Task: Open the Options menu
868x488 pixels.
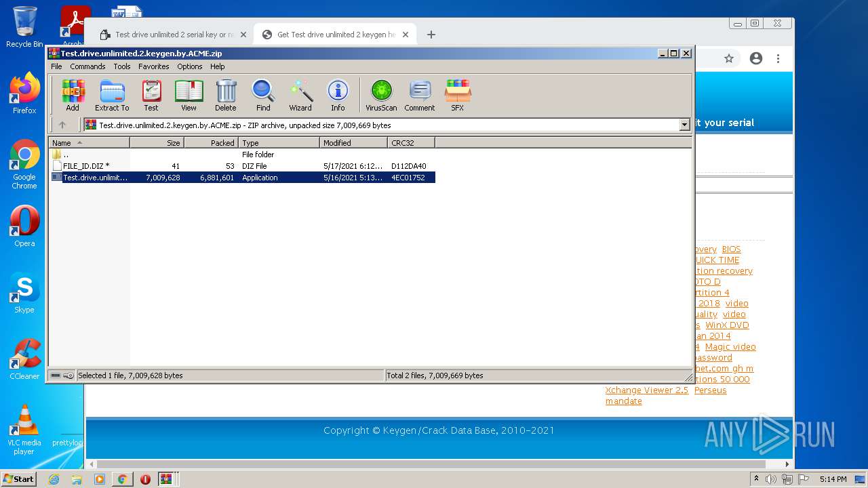Action: pos(190,66)
